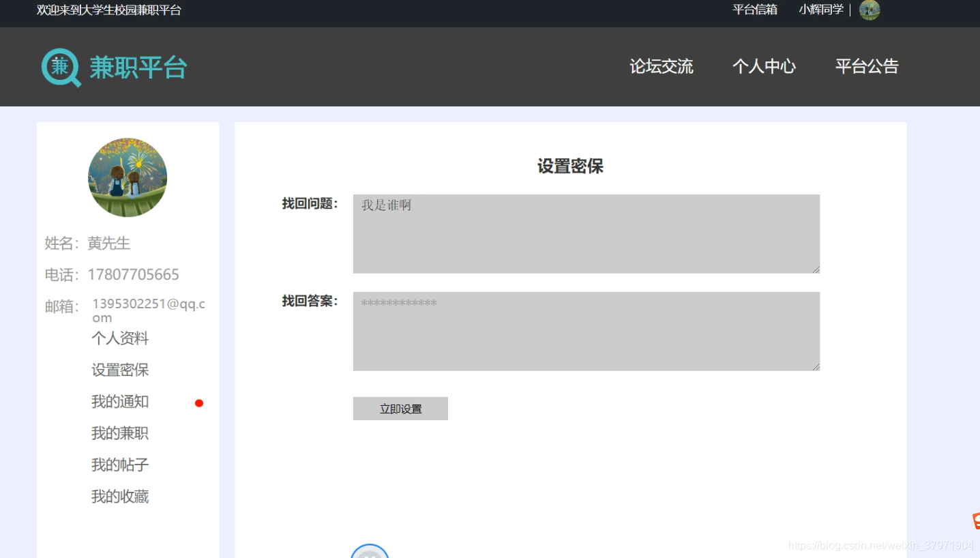Viewport: 980px width, 558px height.
Task: Open 我的通知 to view notifications
Action: click(119, 402)
